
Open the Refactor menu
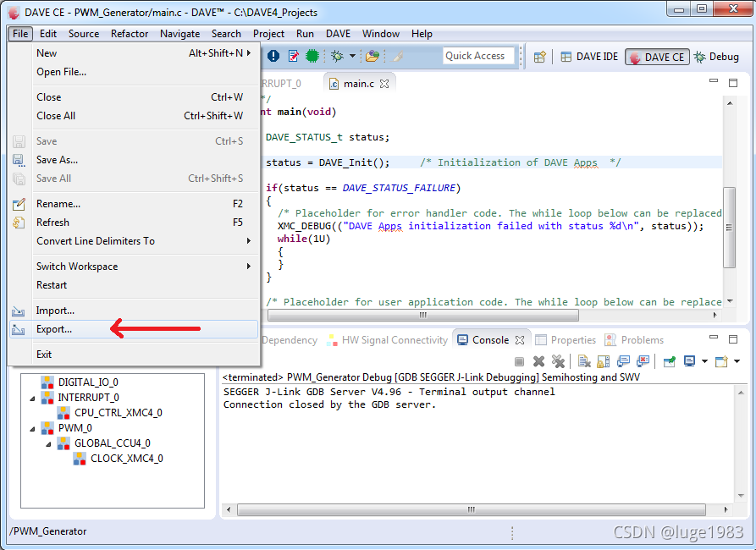130,34
